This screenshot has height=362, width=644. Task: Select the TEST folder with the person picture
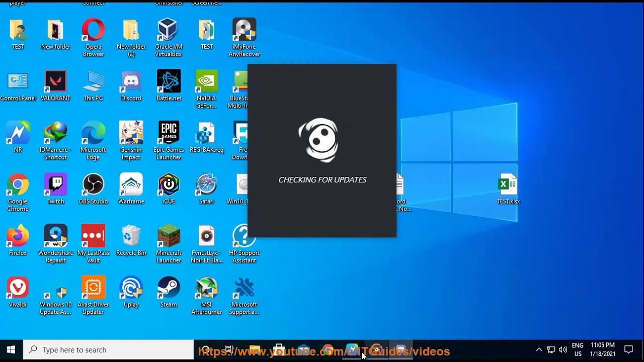point(18,34)
